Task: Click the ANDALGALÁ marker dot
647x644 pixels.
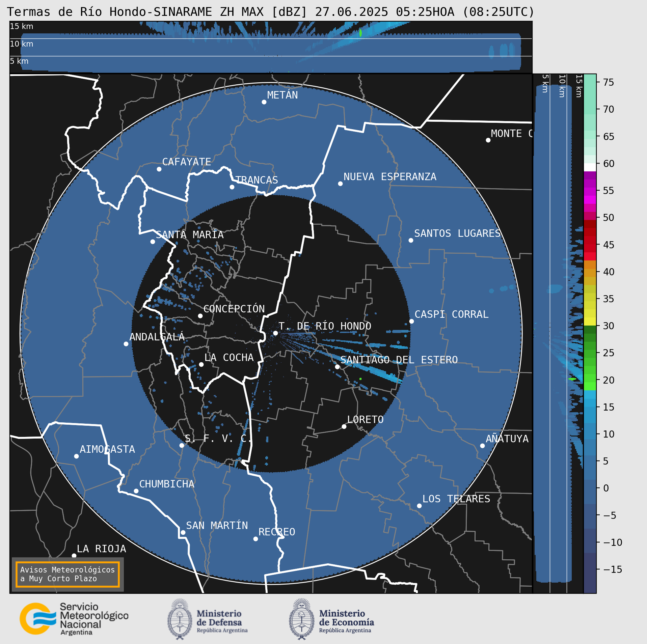Action: coord(126,344)
